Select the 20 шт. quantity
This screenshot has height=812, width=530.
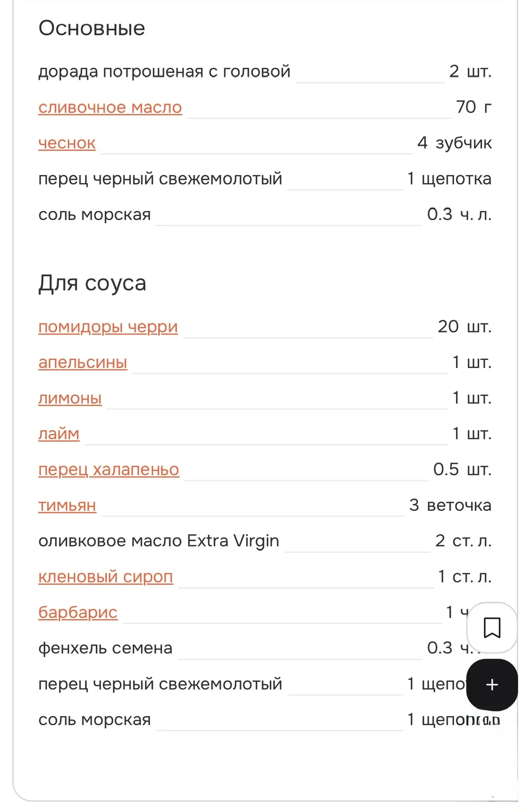[464, 326]
